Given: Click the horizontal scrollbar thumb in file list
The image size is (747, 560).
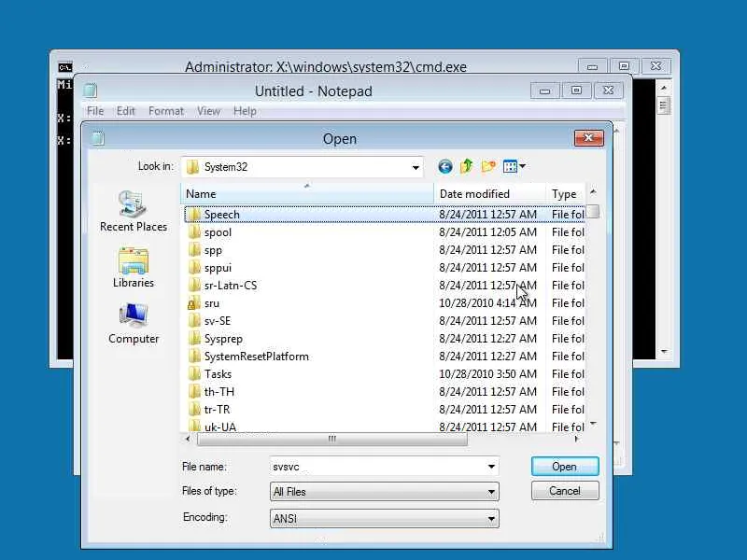Looking at the screenshot, I should point(332,439).
